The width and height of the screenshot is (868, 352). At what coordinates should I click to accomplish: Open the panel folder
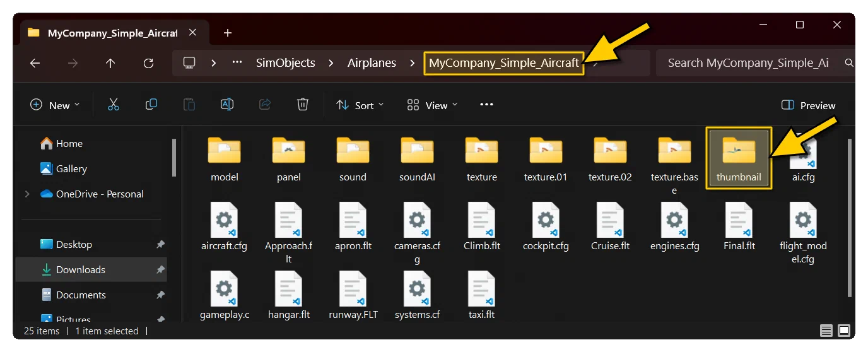pyautogui.click(x=289, y=160)
